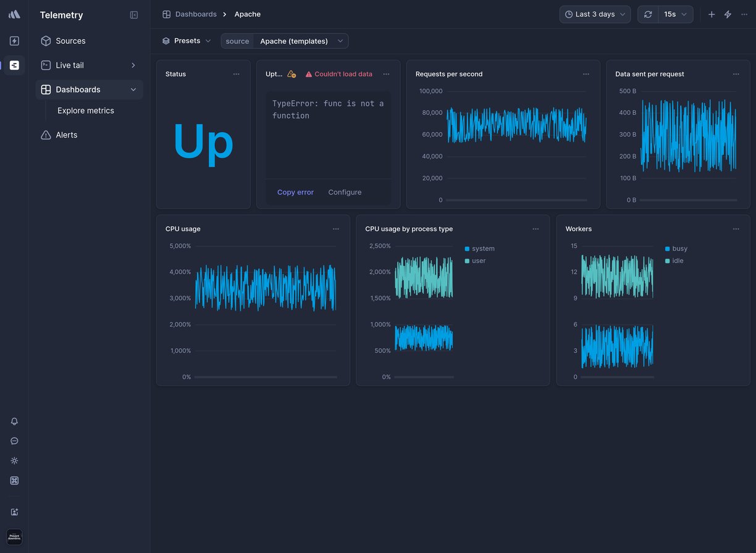
Task: Open the 15s refresh interval dropdown
Action: [675, 14]
